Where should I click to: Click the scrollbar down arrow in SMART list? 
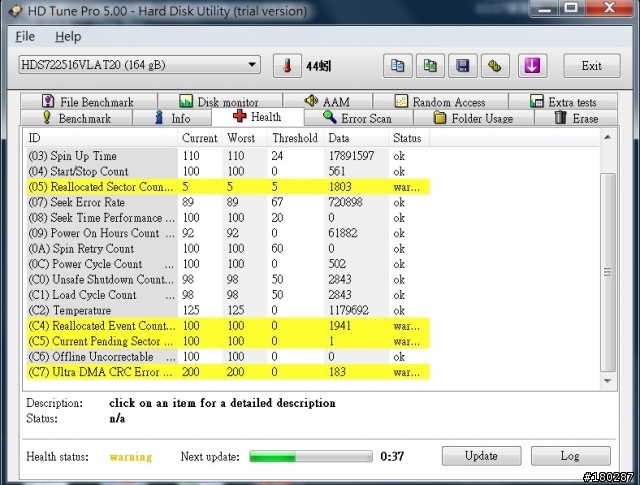coord(608,381)
